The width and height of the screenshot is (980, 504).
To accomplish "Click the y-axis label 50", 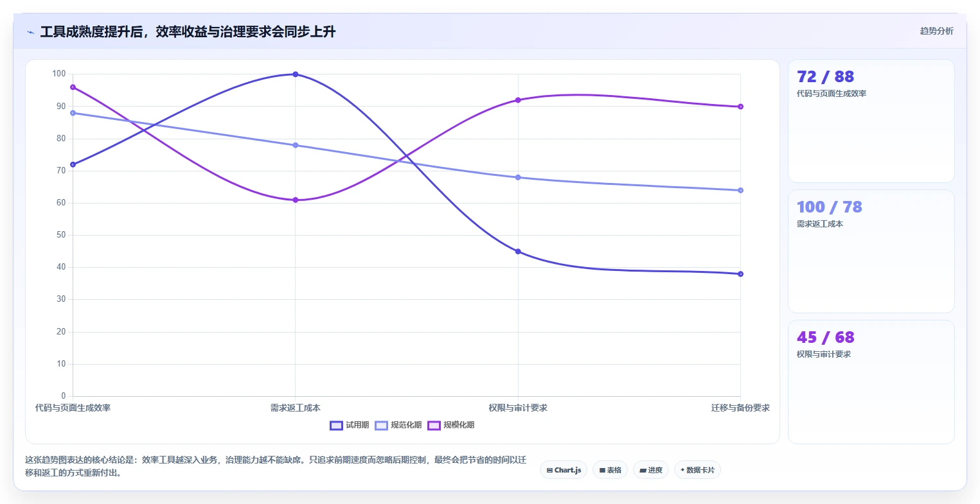I will (x=61, y=235).
